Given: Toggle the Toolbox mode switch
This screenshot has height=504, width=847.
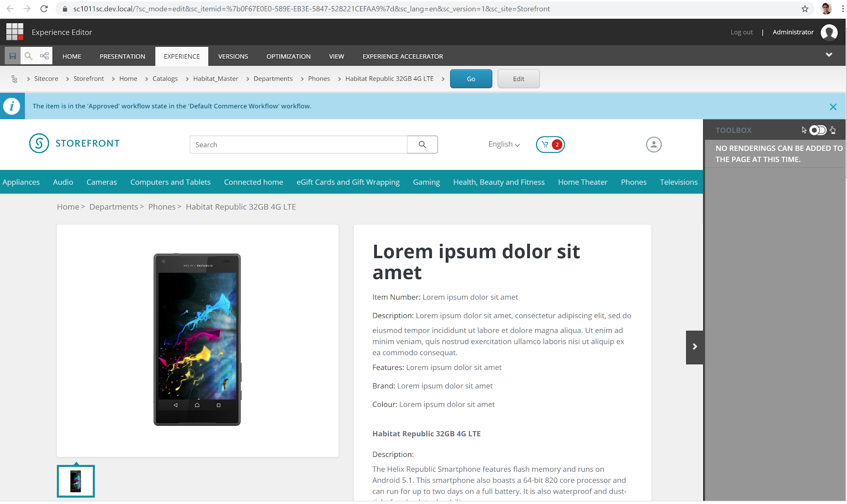Looking at the screenshot, I should pyautogui.click(x=818, y=130).
